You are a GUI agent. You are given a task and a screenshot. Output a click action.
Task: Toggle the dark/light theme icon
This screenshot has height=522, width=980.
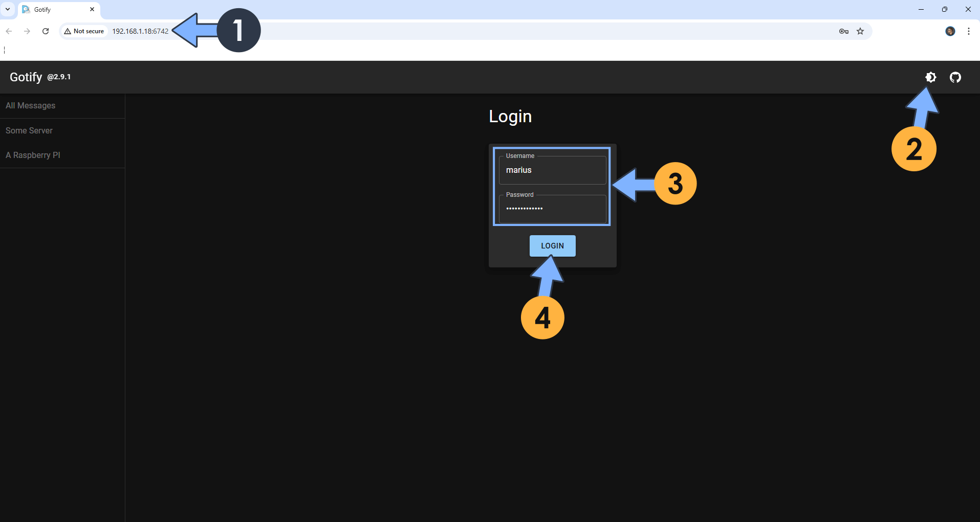(x=930, y=77)
